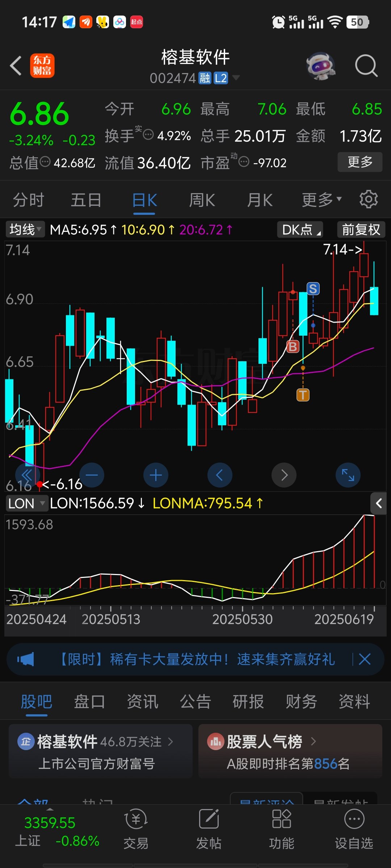Image resolution: width=391 pixels, height=868 pixels.
Task: Open the 资料 tab
Action: (x=354, y=702)
